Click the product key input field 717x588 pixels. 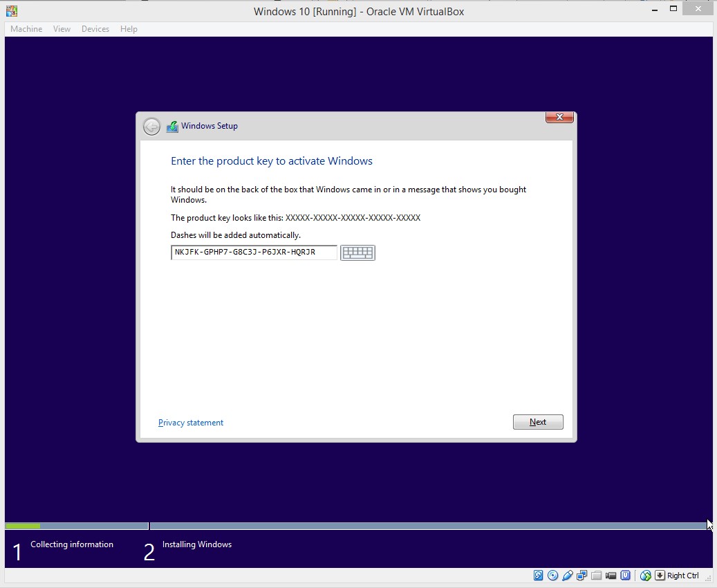coord(254,252)
